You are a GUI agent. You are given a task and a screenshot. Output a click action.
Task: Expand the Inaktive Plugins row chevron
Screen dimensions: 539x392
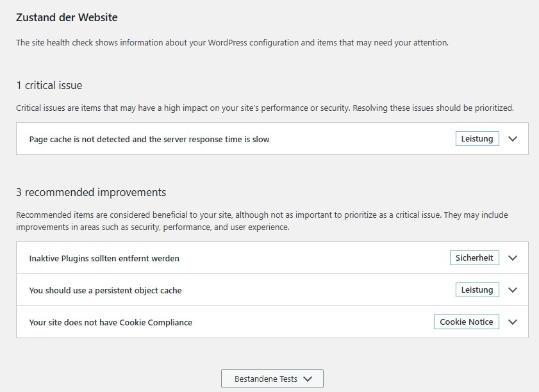(512, 258)
